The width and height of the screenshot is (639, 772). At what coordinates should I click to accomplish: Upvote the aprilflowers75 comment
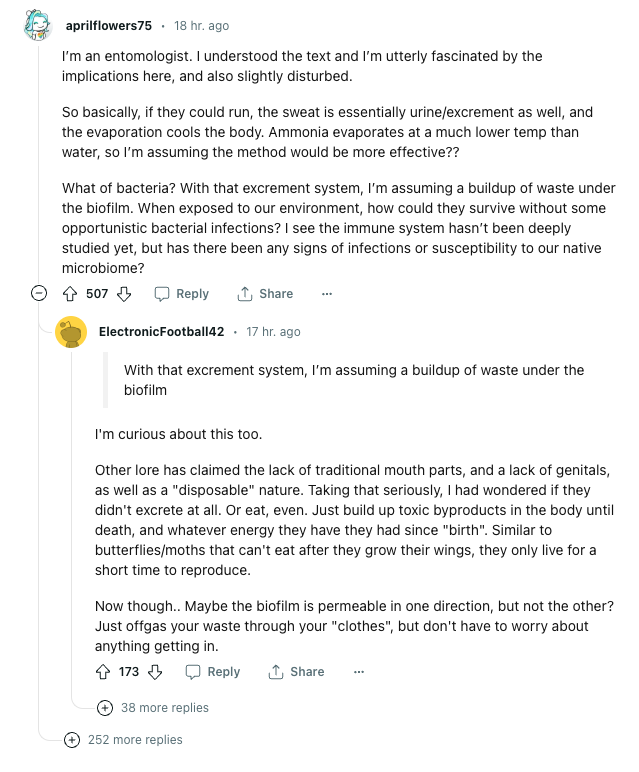pos(70,294)
